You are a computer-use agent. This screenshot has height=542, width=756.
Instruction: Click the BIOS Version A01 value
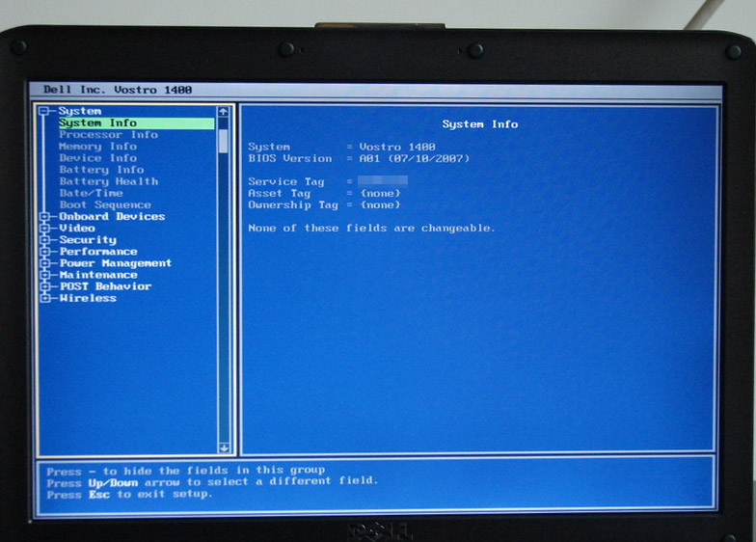pos(415,158)
